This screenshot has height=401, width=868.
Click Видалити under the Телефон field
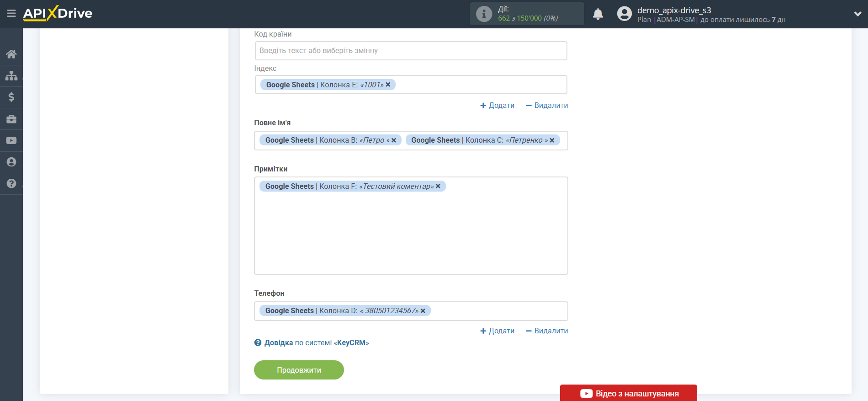[547, 331]
